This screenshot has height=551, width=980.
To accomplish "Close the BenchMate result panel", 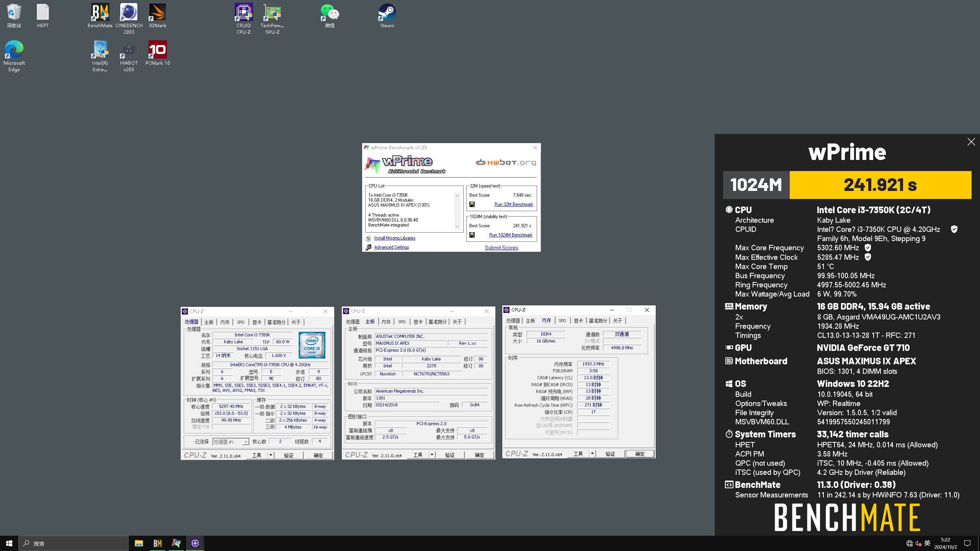I will point(971,142).
